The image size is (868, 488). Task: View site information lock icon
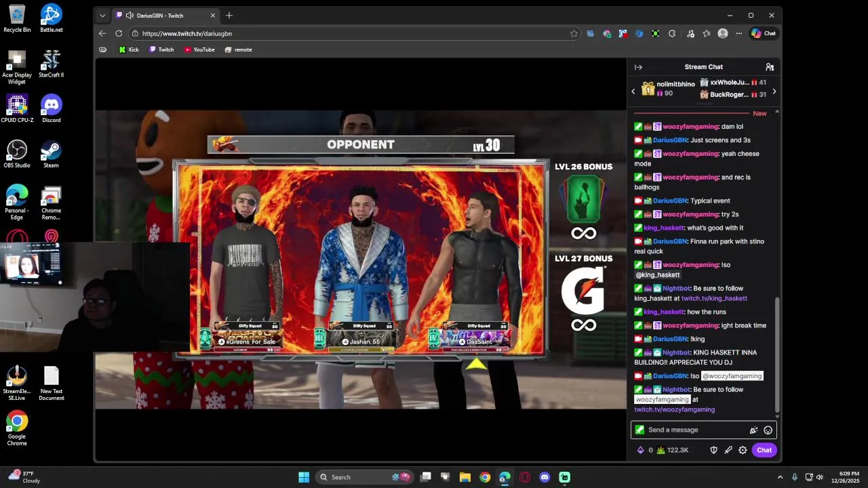[136, 33]
